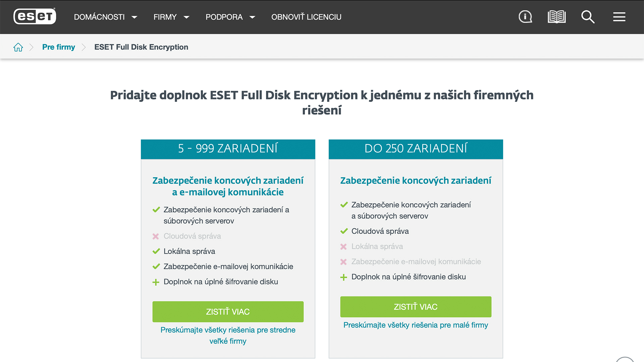Expand the Podpora dropdown arrow
The width and height of the screenshot is (644, 362).
pyautogui.click(x=253, y=17)
